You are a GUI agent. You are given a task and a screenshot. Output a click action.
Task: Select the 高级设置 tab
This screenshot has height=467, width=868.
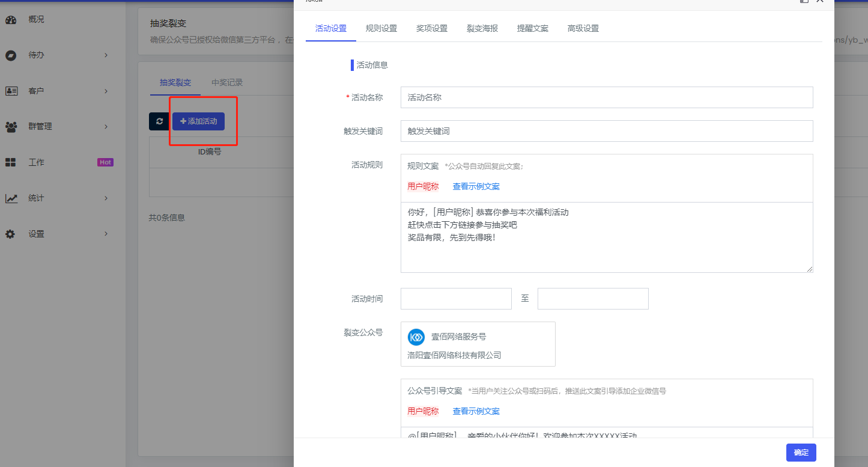click(583, 28)
